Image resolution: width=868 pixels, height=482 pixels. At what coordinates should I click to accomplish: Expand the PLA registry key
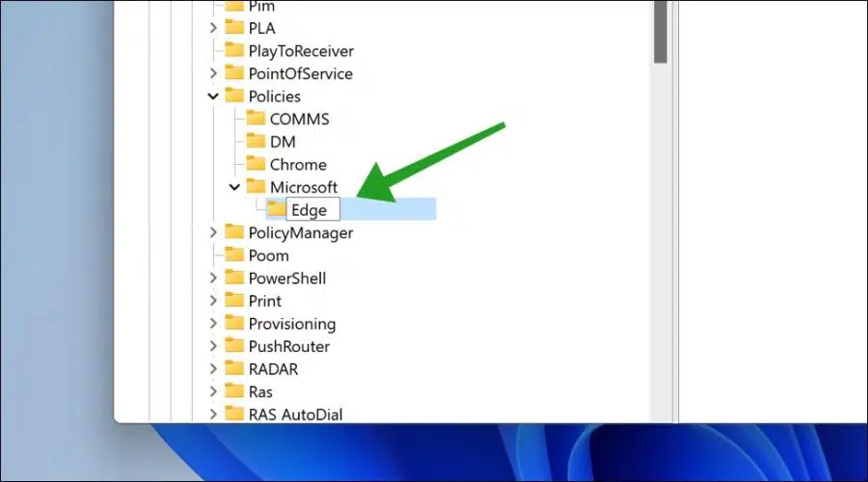pyautogui.click(x=213, y=28)
